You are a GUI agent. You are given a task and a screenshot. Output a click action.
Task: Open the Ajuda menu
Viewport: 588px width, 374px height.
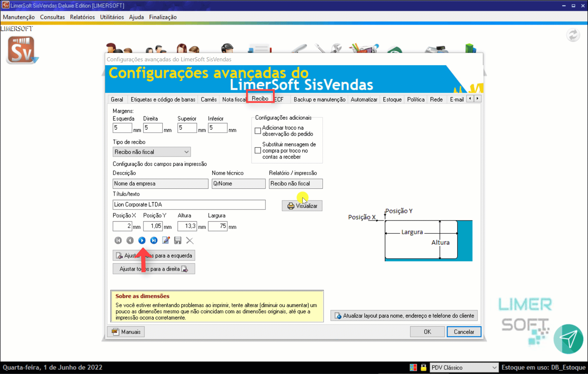(x=136, y=17)
